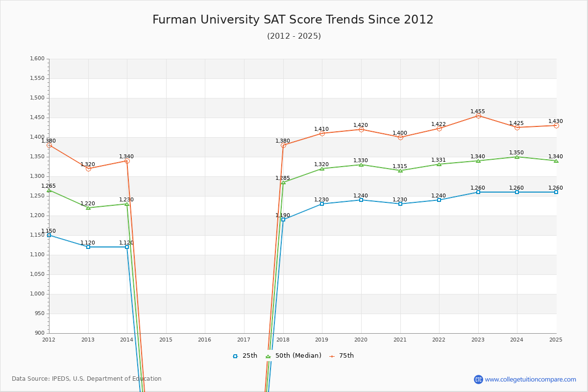This screenshot has height=392, width=588.
Task: Select the 2021 median point labeled 1,315
Action: (400, 171)
